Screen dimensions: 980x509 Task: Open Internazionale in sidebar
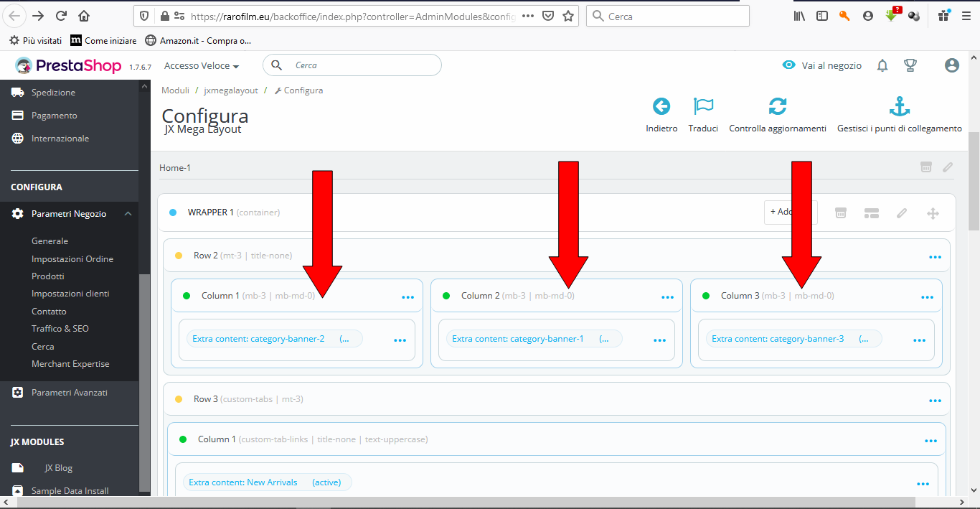60,138
